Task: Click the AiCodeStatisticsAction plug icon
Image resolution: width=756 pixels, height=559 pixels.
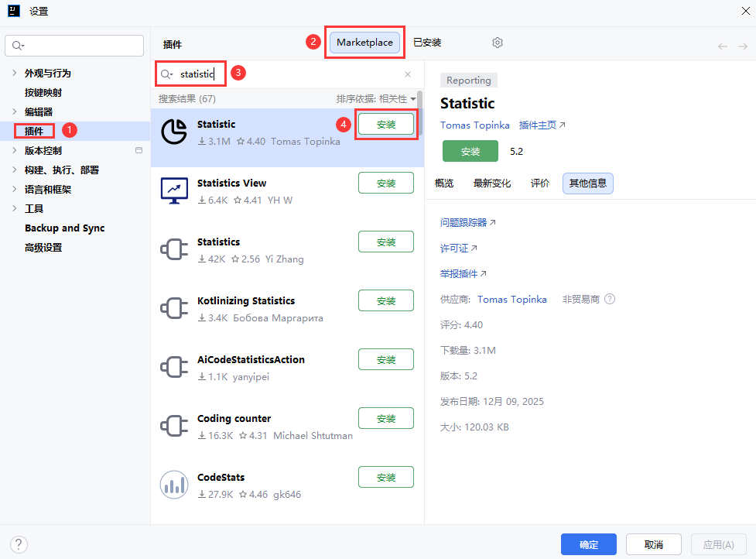Action: [x=174, y=367]
